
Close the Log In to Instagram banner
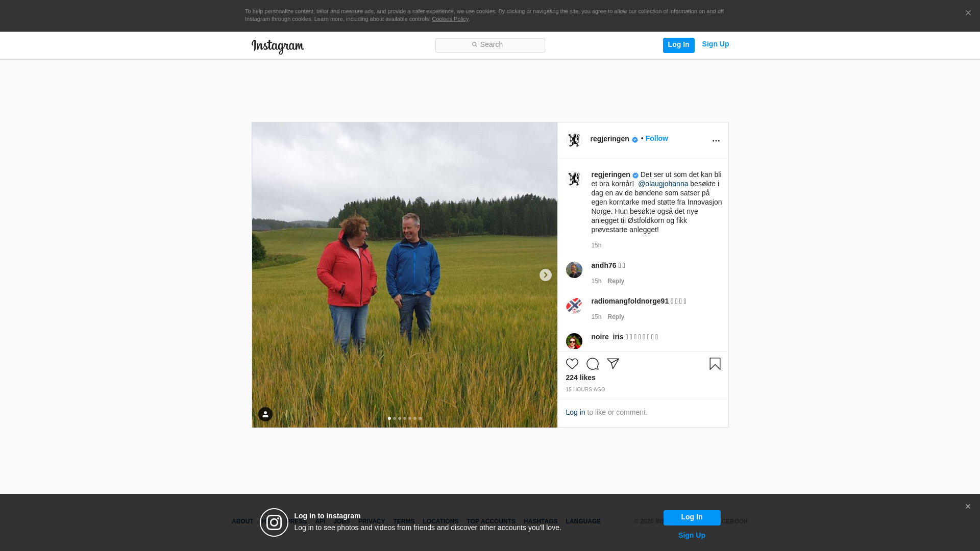tap(968, 507)
